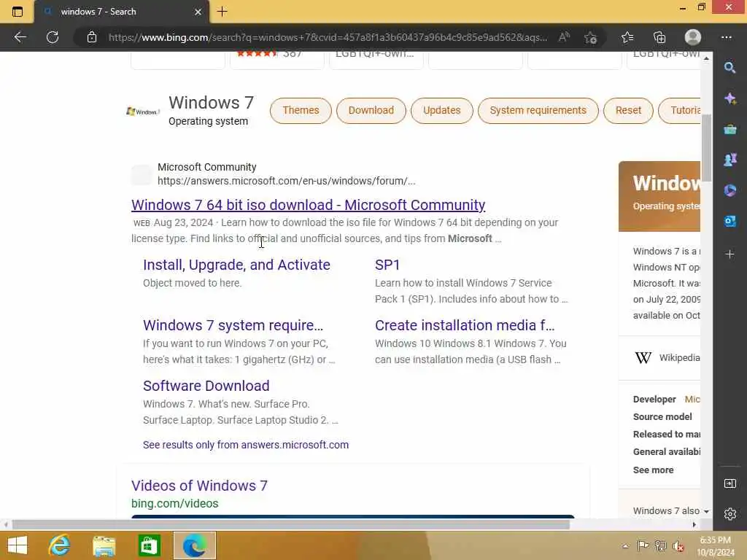Go back to the previous page

pos(20,37)
